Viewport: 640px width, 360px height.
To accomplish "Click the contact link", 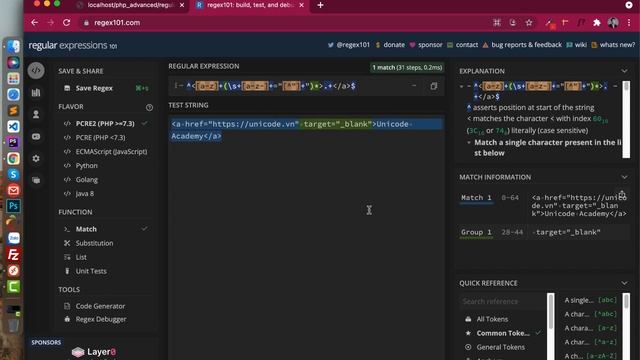I will tap(462, 45).
